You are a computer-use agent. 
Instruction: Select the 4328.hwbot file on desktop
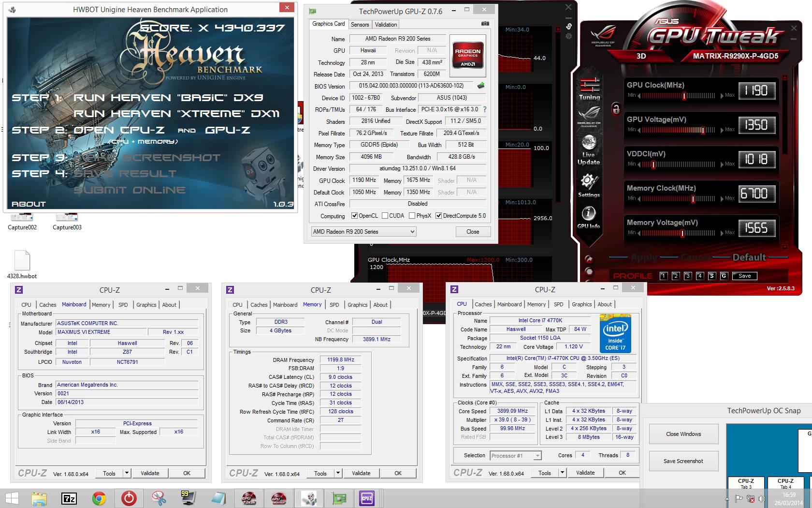point(22,265)
